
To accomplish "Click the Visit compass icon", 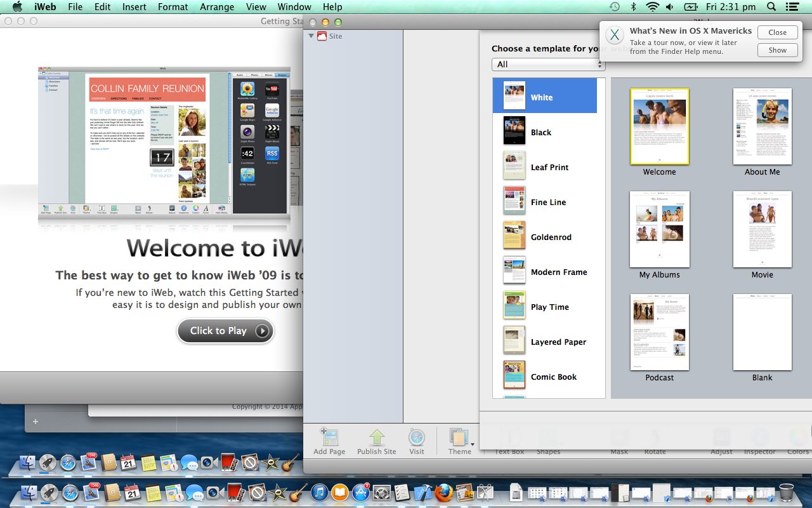I will click(x=417, y=437).
